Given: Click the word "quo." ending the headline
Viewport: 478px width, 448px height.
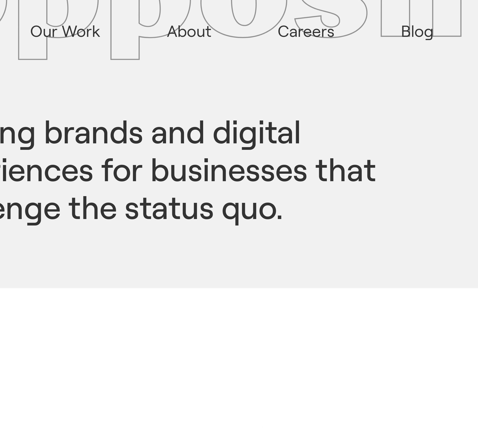Looking at the screenshot, I should (x=252, y=209).
